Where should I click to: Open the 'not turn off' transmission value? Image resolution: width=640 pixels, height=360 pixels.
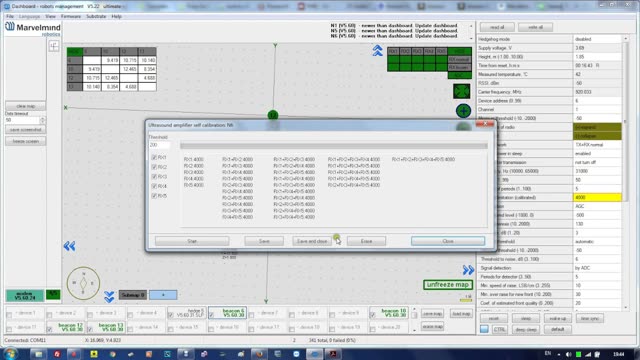coord(597,162)
